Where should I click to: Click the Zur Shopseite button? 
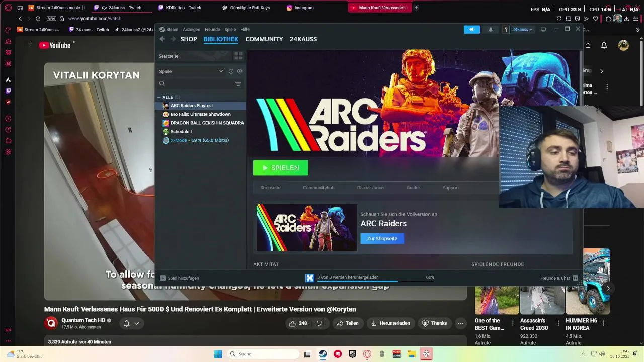[382, 238]
